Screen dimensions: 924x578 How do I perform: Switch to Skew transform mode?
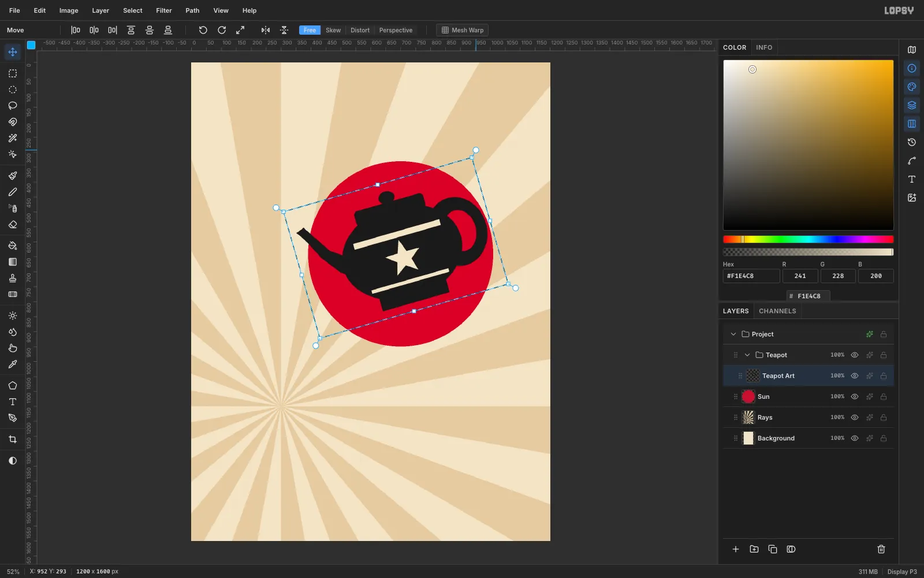click(x=333, y=30)
